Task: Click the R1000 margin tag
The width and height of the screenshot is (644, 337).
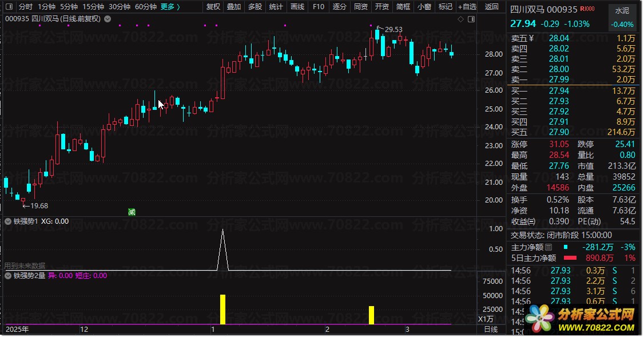Action: pos(587,9)
